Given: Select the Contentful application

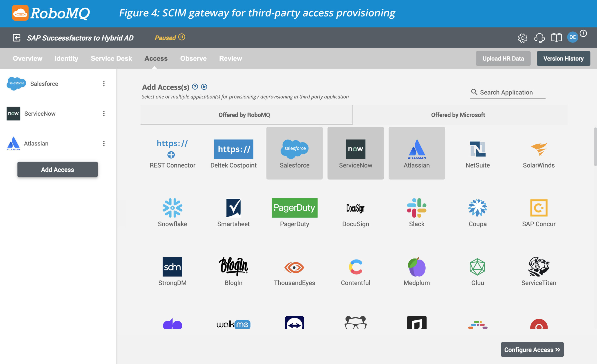Looking at the screenshot, I should tap(355, 271).
